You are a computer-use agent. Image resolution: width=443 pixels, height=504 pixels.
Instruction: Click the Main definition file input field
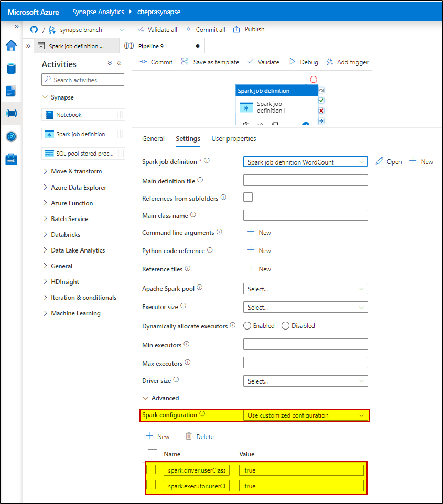305,180
